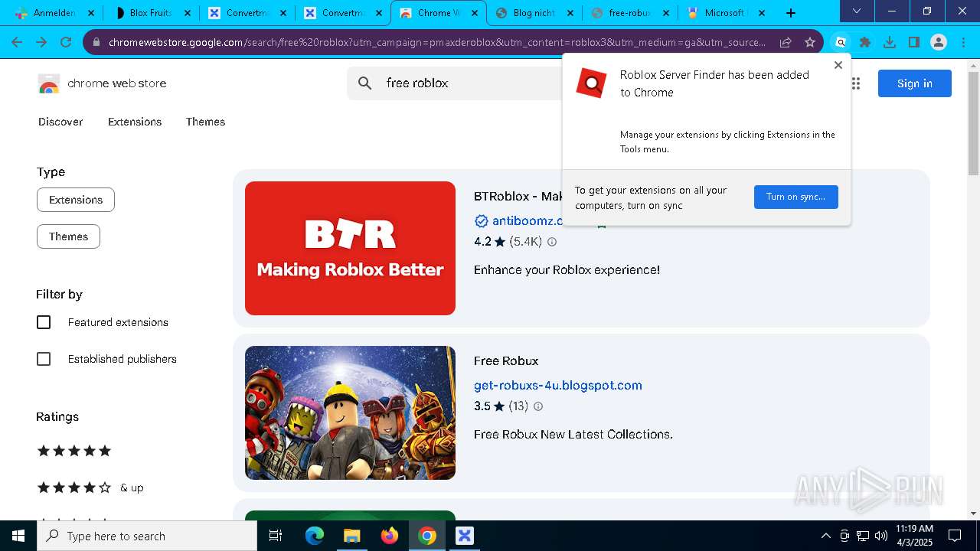This screenshot has width=980, height=551.
Task: Click the Chrome Web Store logo
Action: coord(48,83)
